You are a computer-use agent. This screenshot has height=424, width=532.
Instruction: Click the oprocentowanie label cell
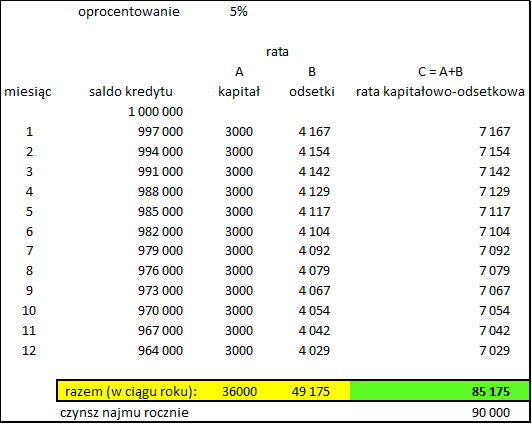pyautogui.click(x=129, y=12)
